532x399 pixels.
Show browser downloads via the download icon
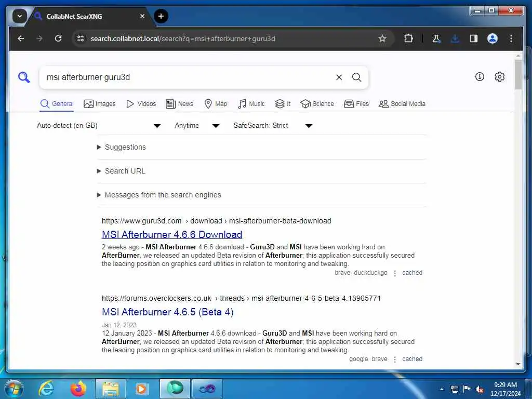point(455,38)
